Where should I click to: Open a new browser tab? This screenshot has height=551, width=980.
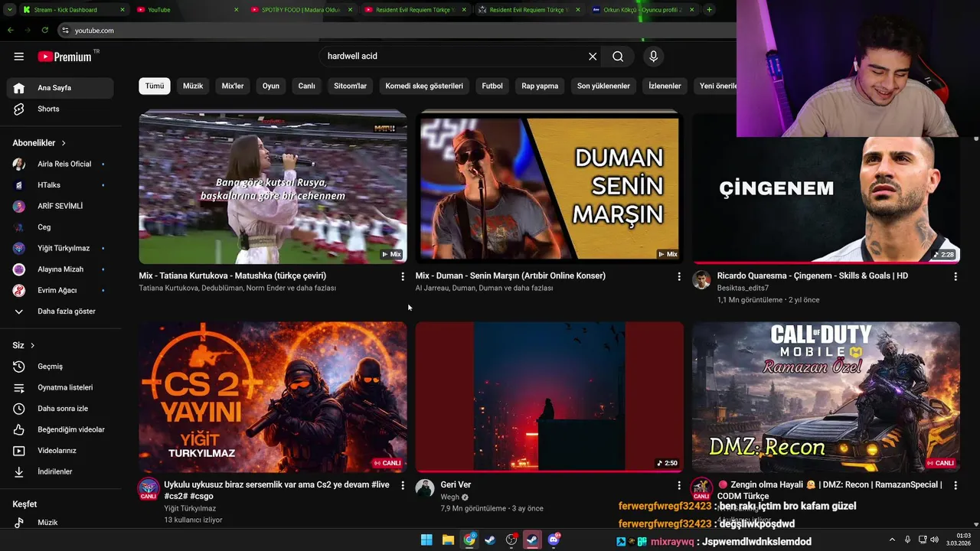(x=710, y=10)
